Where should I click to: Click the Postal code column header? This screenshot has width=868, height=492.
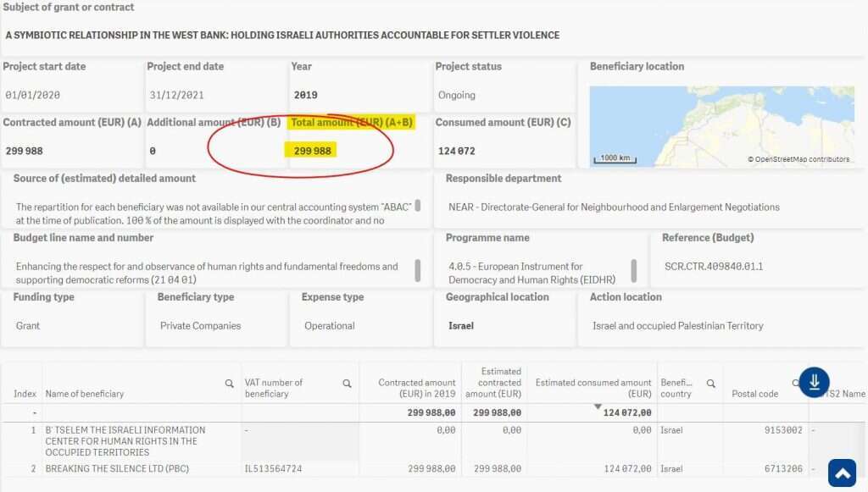(x=754, y=394)
